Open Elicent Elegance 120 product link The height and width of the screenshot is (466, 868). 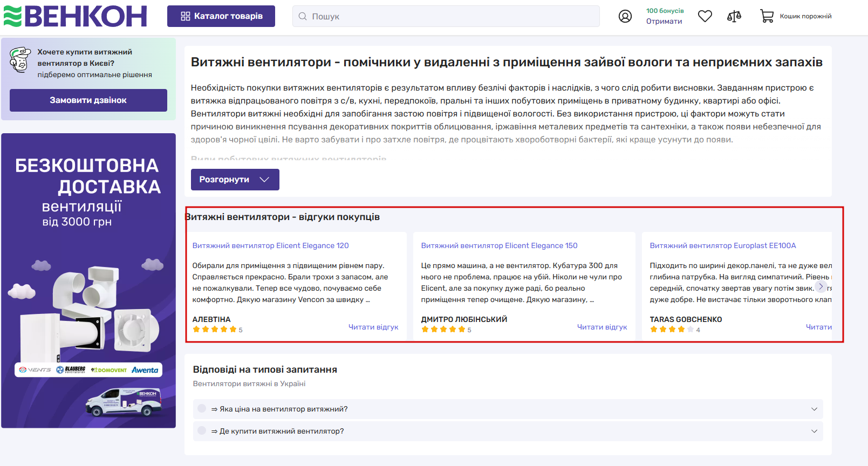coord(271,245)
